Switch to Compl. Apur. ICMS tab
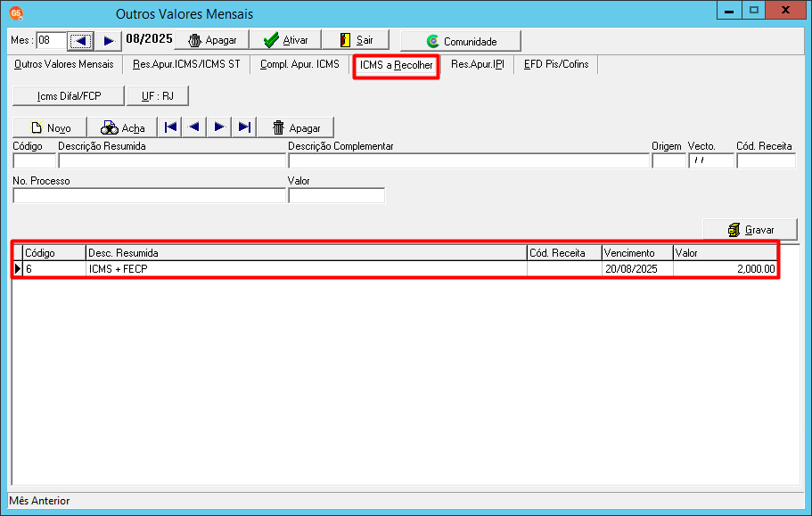This screenshot has height=516, width=812. [x=299, y=64]
